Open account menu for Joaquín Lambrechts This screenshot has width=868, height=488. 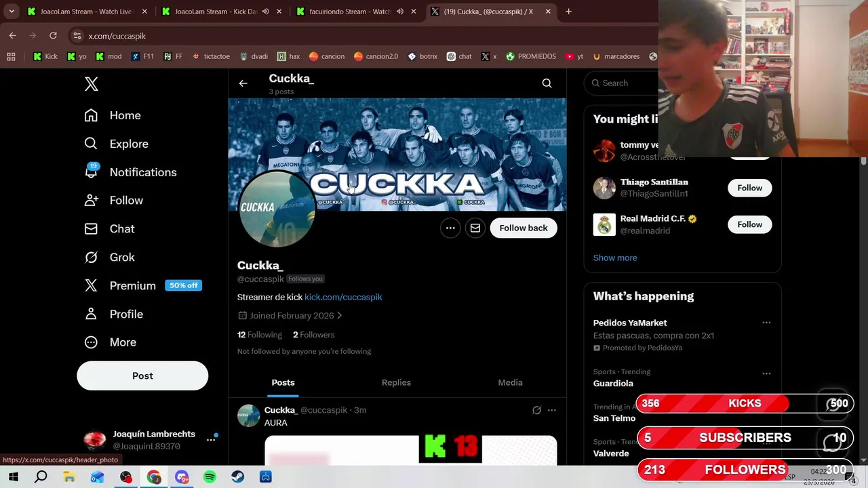(149, 440)
